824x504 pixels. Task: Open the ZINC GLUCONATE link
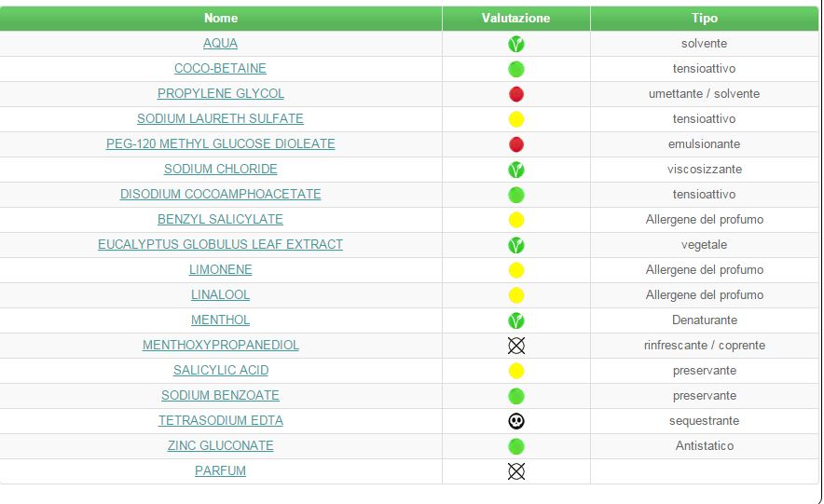coord(220,446)
